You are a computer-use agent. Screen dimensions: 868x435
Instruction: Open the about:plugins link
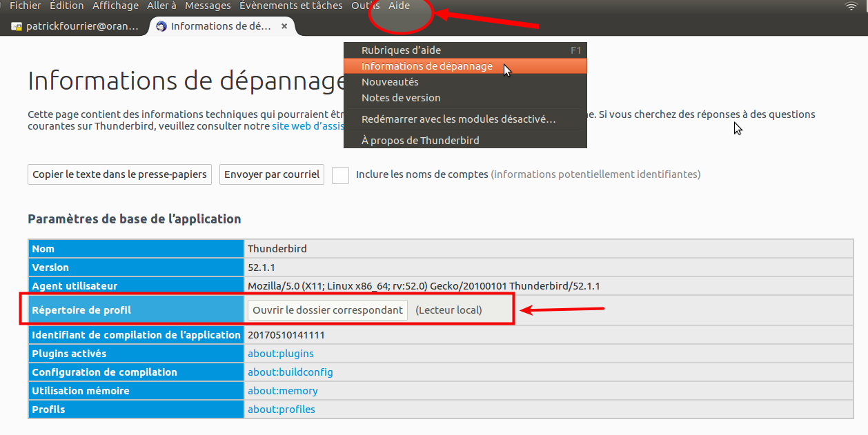[x=280, y=354]
